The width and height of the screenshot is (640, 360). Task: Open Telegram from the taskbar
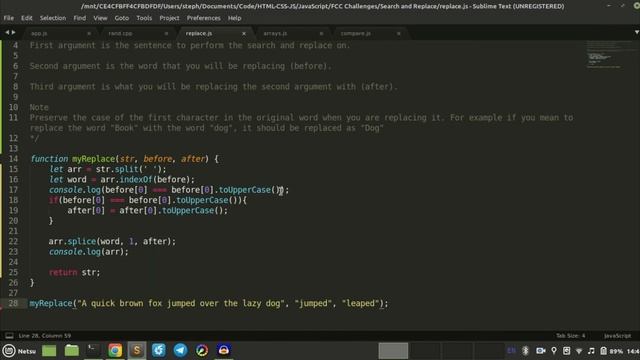click(180, 351)
